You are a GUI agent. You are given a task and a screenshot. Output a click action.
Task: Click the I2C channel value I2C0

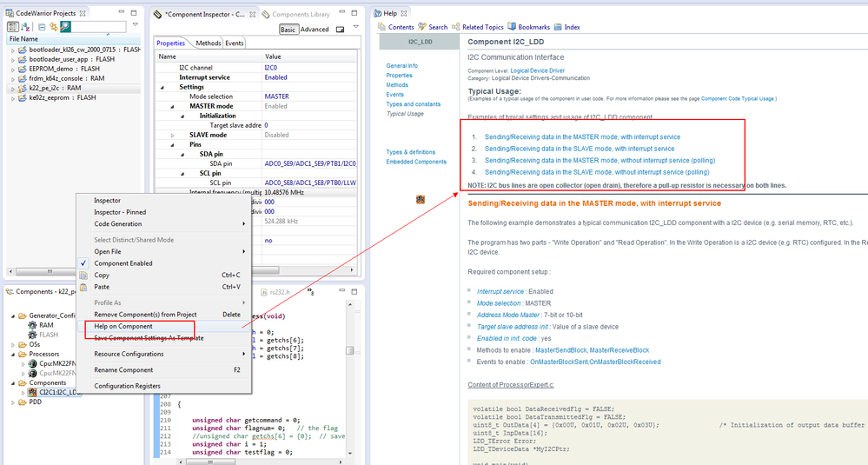(271, 68)
